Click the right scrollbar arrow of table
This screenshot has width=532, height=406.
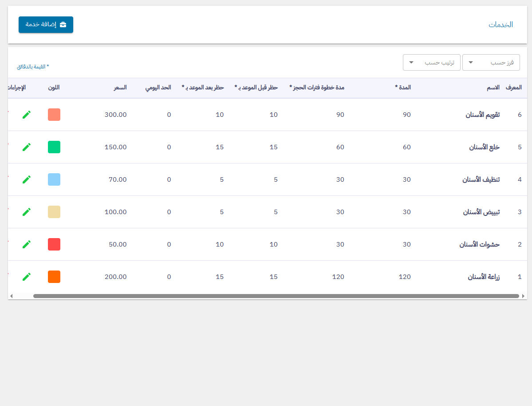point(523,296)
